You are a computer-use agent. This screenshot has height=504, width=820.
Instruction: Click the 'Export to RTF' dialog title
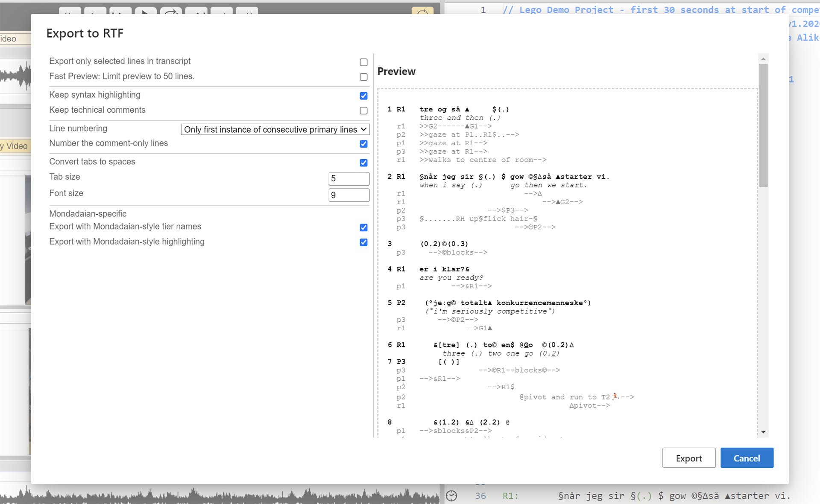[85, 33]
